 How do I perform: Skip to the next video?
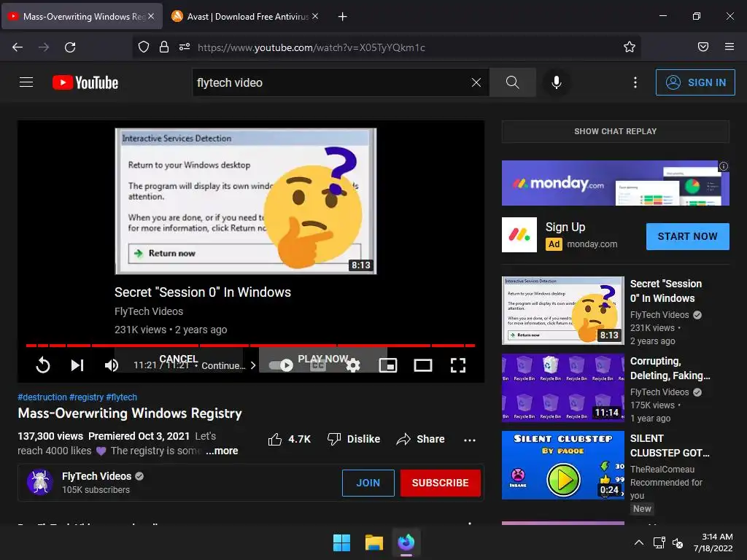[77, 365]
